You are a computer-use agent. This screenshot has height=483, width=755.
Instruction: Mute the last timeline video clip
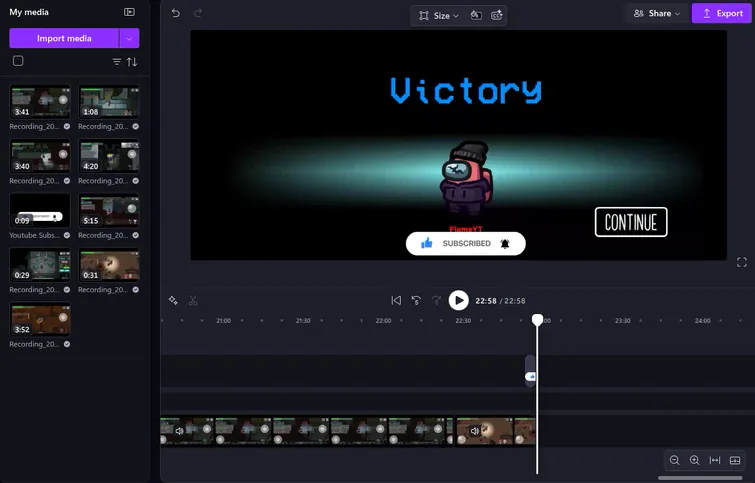(475, 431)
